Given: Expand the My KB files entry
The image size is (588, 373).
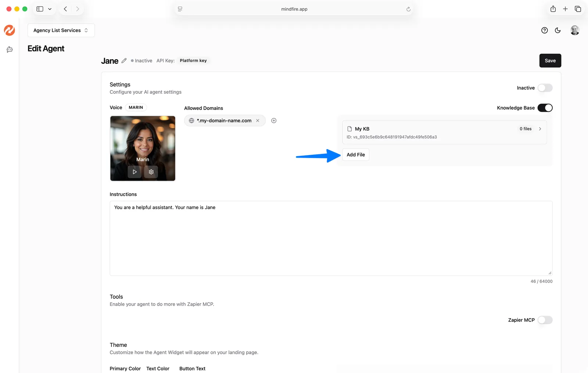Looking at the screenshot, I should 540,129.
